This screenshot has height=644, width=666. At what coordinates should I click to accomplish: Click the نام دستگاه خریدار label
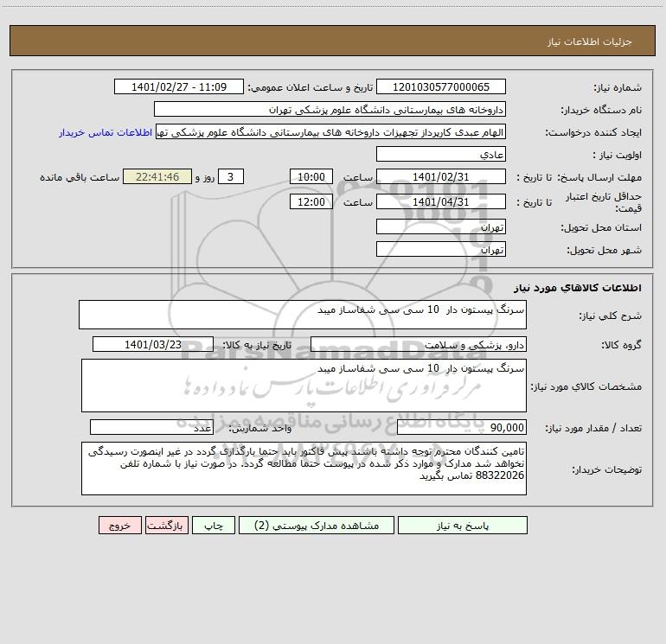(601, 111)
